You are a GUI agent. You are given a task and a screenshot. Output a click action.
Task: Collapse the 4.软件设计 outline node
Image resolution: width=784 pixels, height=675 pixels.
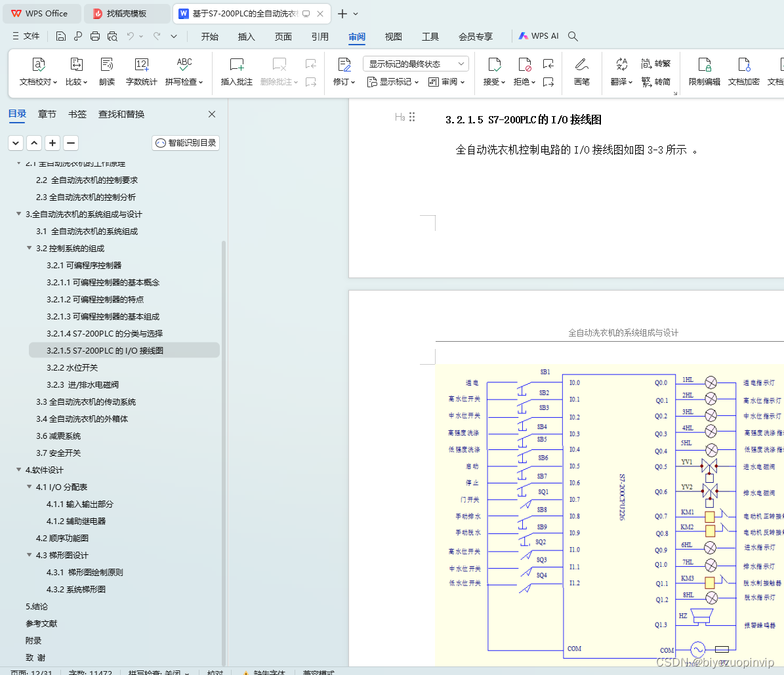18,470
